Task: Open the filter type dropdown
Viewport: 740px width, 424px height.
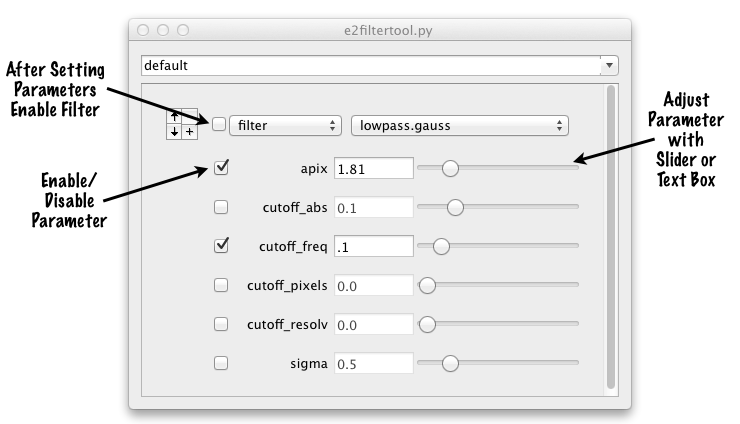Action: [285, 126]
